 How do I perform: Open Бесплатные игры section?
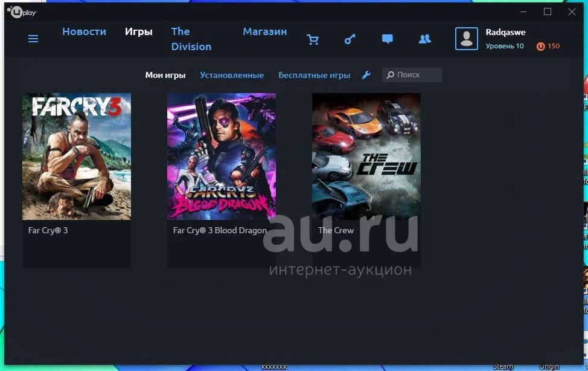315,75
